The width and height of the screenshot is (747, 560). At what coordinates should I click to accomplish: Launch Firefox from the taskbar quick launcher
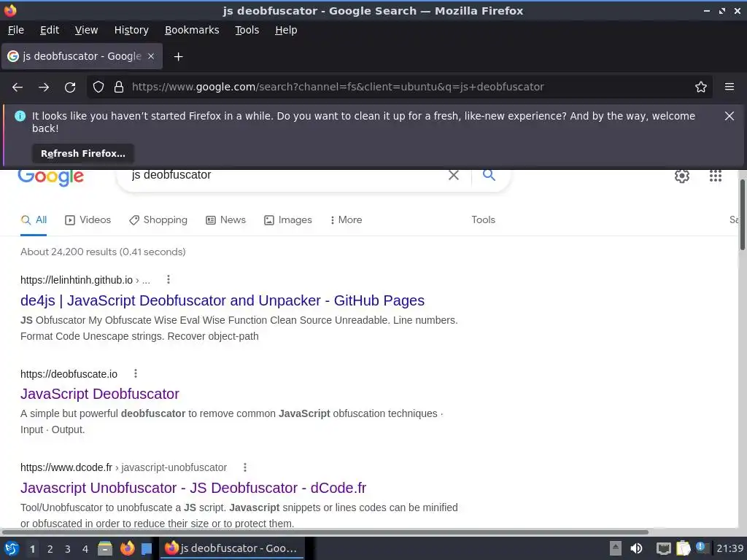pos(127,548)
